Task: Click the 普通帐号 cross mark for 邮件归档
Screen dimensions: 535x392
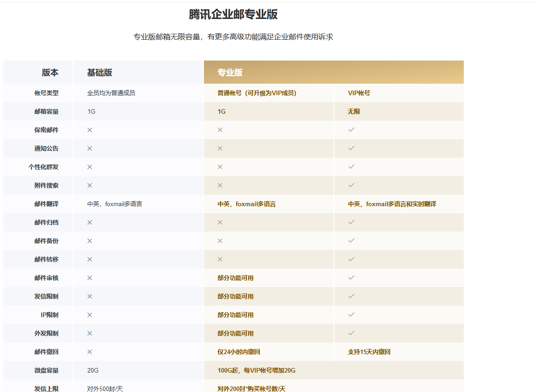Action: 220,222
